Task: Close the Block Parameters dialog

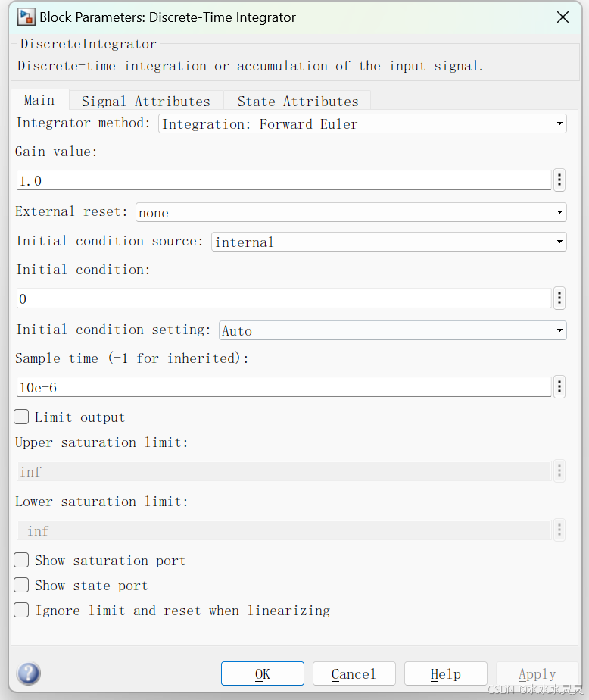Action: pos(563,17)
